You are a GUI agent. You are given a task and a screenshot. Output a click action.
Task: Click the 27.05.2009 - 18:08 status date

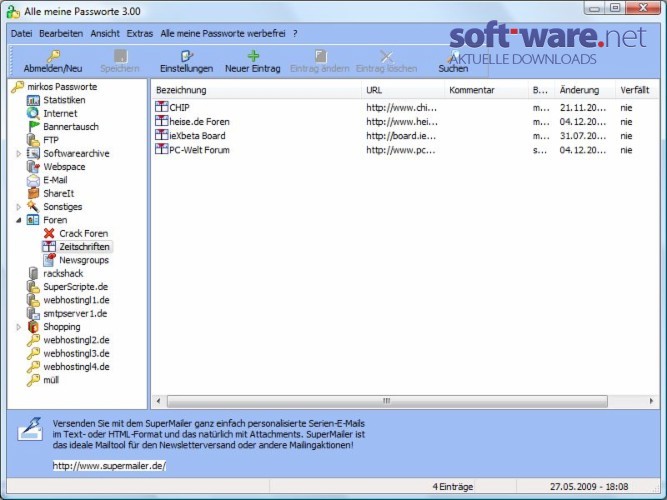click(x=589, y=487)
